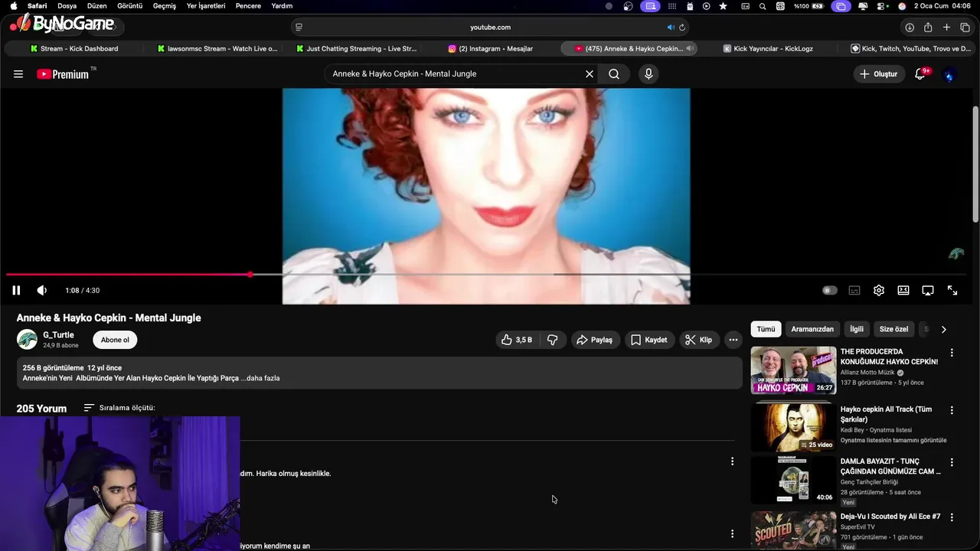The image size is (980, 551).
Task: Open options for Deja-Vu Scouted video
Action: (952, 517)
